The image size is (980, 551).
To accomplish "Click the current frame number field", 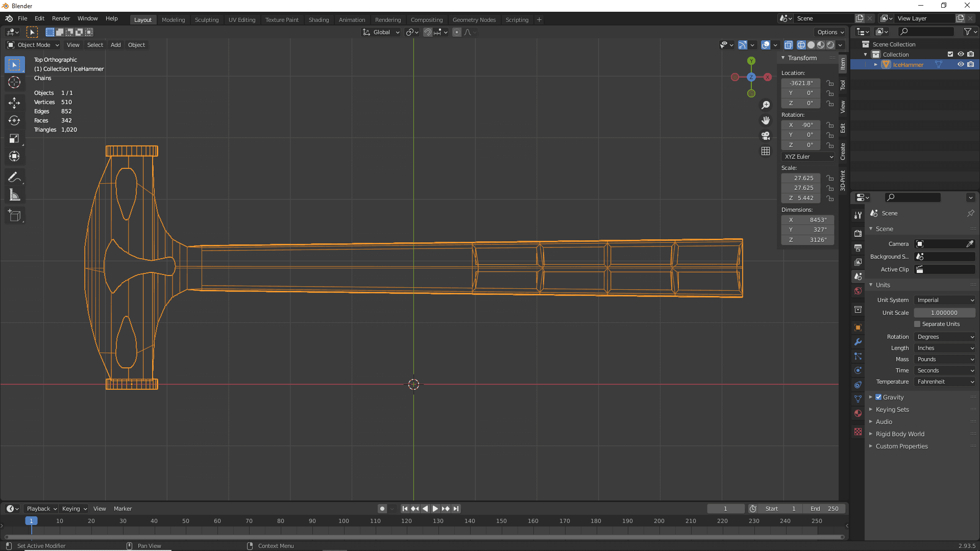I will coord(725,509).
